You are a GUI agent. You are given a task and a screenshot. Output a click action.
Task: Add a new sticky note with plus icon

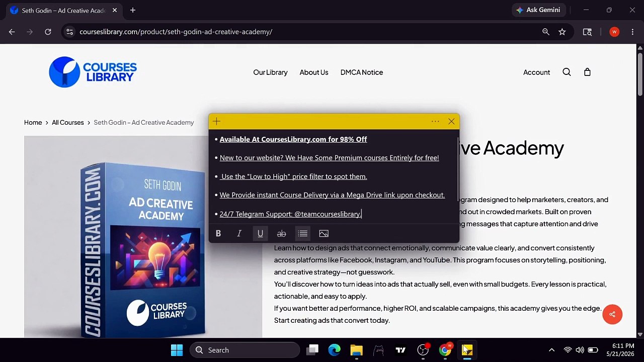[x=216, y=121]
